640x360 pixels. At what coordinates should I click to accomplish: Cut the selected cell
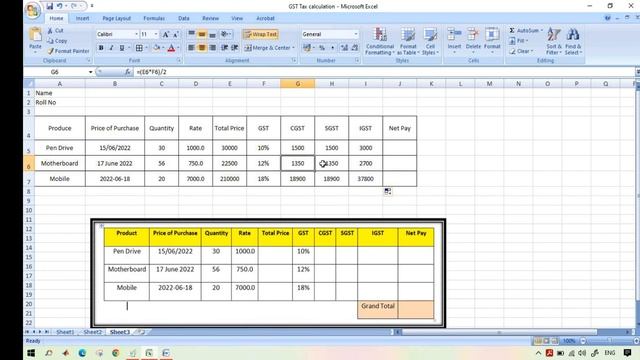click(x=55, y=31)
